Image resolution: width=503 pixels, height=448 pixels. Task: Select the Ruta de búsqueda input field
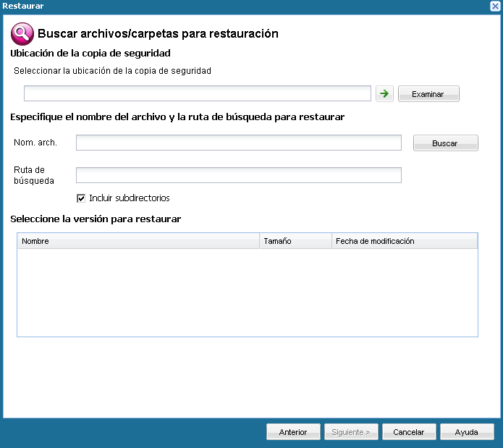click(x=238, y=175)
